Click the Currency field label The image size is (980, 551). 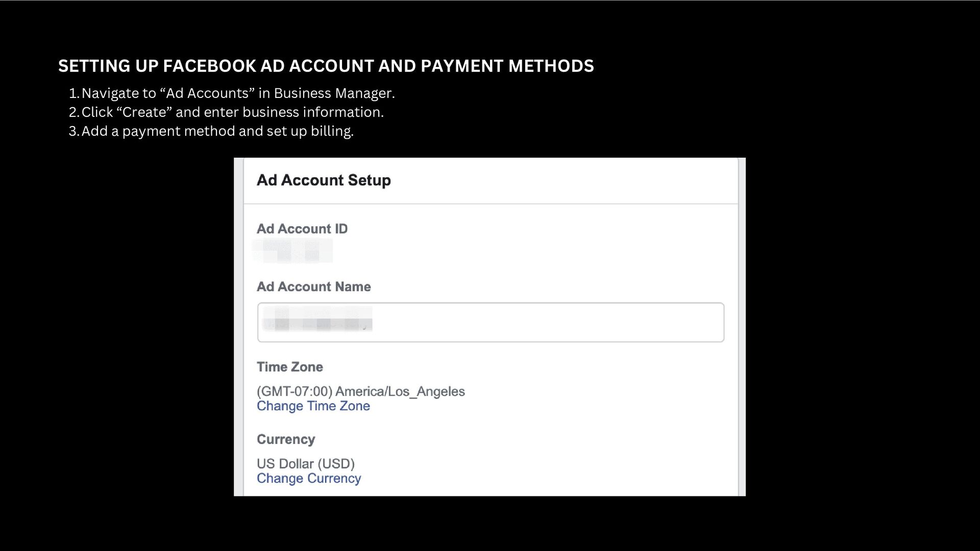(x=286, y=439)
